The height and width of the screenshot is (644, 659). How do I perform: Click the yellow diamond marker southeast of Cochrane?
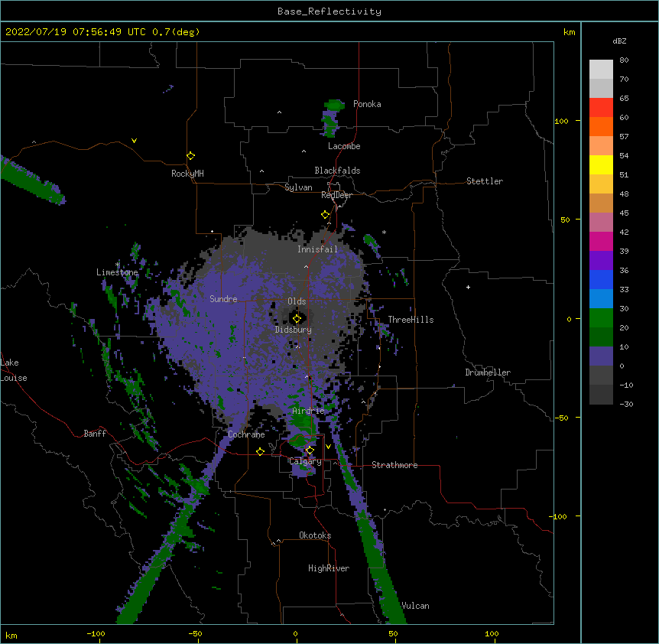point(260,451)
